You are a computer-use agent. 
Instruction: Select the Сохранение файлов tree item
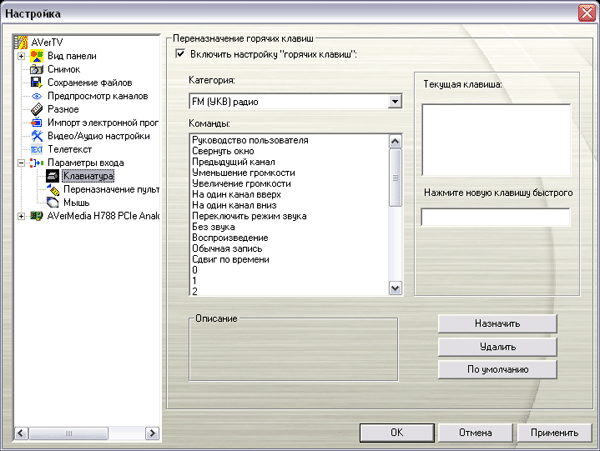tap(90, 83)
